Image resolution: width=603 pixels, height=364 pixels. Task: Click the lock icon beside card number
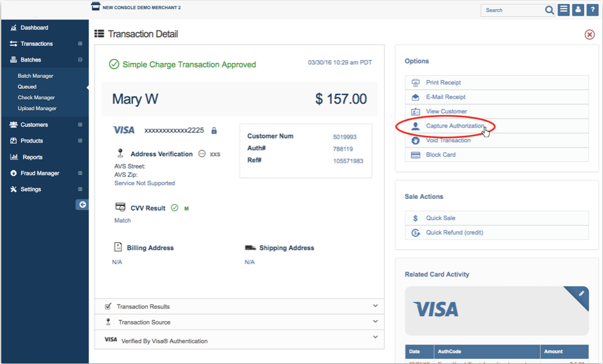click(x=214, y=131)
